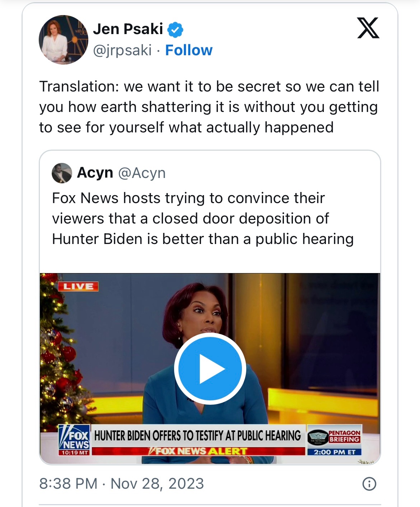Click Psaki's "Translation" tweet text
This screenshot has width=420, height=507.
pyautogui.click(x=209, y=107)
